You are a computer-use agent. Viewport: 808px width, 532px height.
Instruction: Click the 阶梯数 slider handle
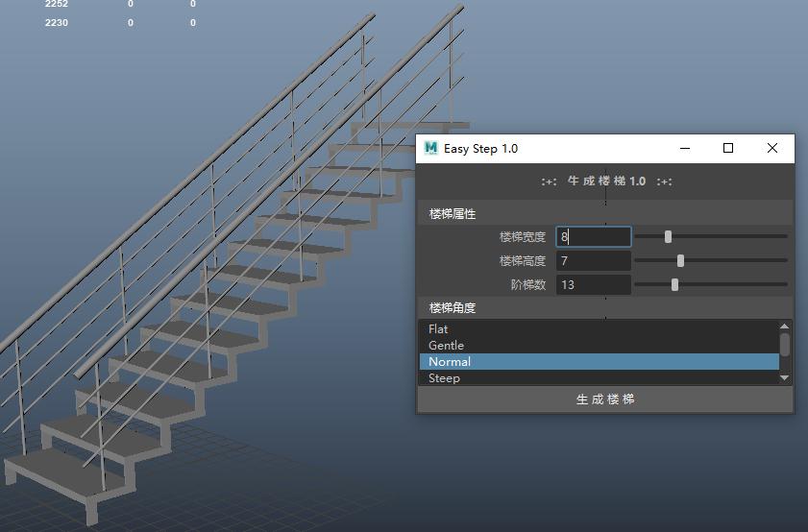click(674, 284)
